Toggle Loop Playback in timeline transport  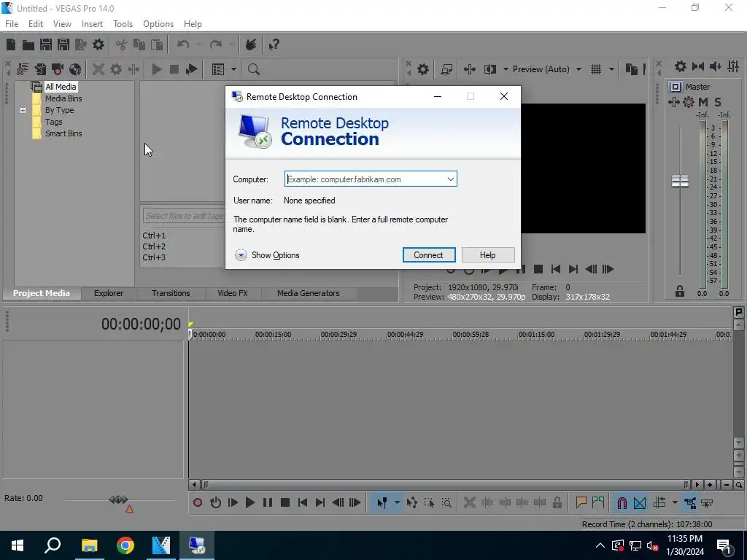click(215, 502)
